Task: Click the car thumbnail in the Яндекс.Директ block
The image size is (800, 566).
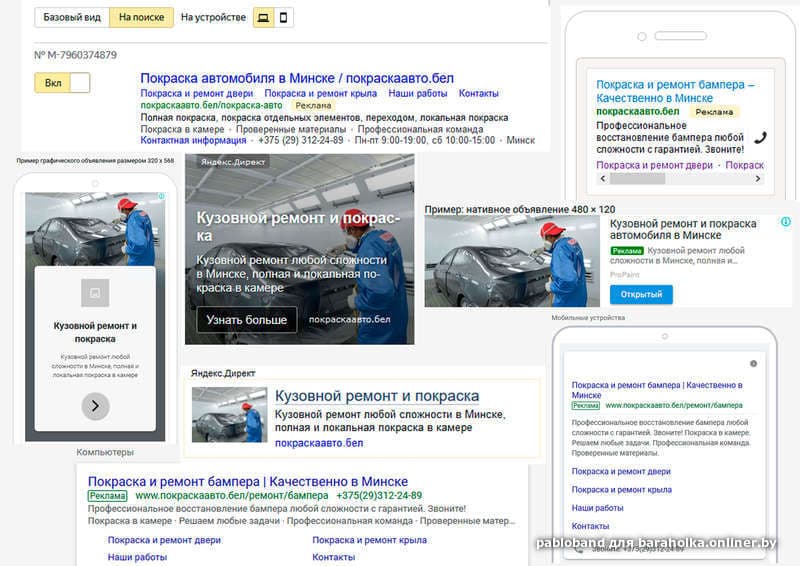Action: click(x=229, y=414)
